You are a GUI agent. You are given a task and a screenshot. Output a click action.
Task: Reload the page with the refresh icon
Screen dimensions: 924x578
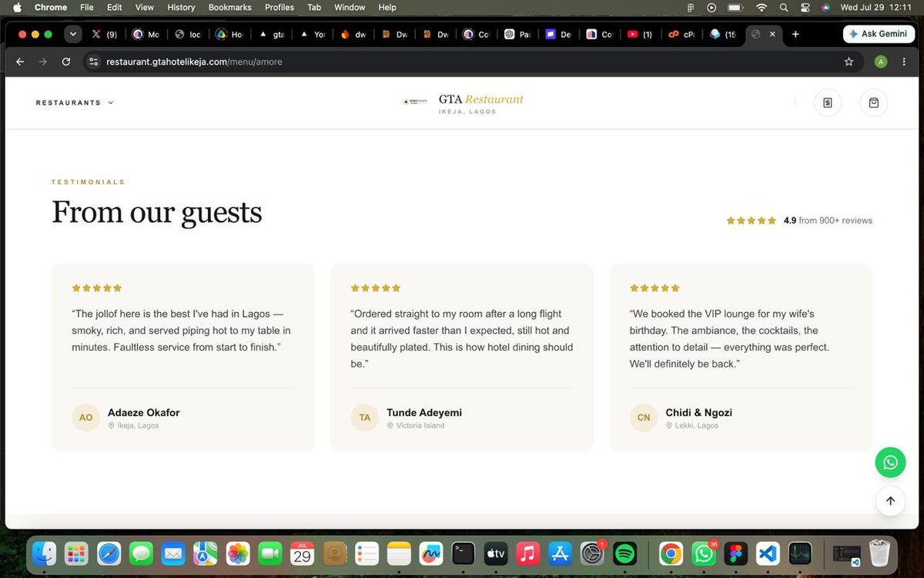pyautogui.click(x=66, y=62)
